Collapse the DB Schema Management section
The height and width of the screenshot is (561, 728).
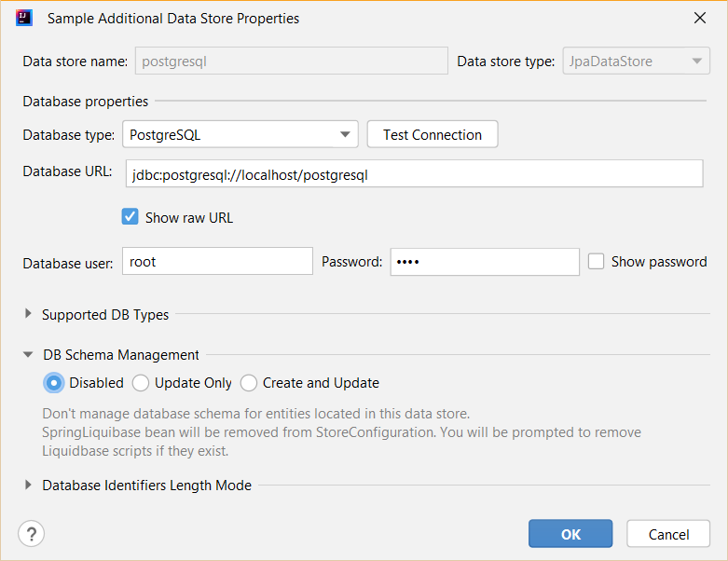pos(28,354)
